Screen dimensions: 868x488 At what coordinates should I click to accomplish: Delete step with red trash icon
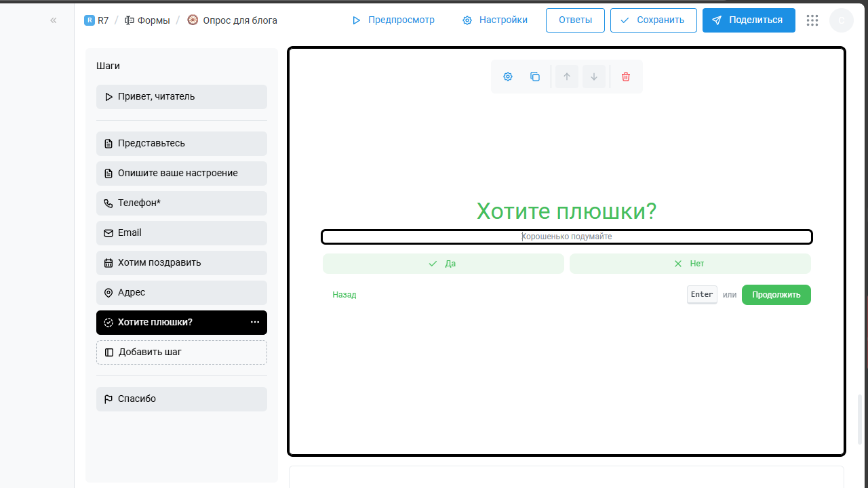coord(626,77)
